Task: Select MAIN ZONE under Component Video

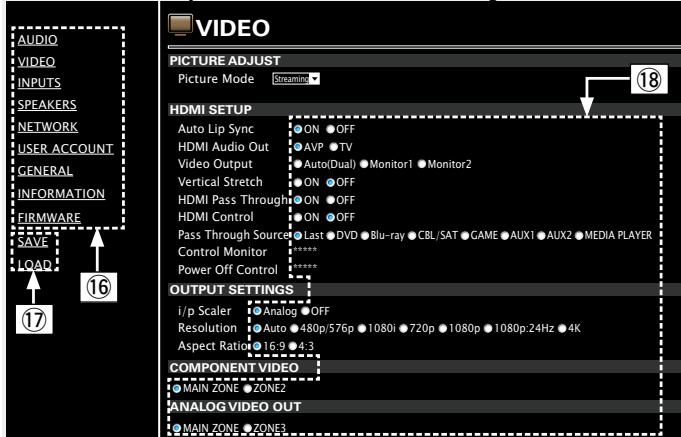Action: 177,388
